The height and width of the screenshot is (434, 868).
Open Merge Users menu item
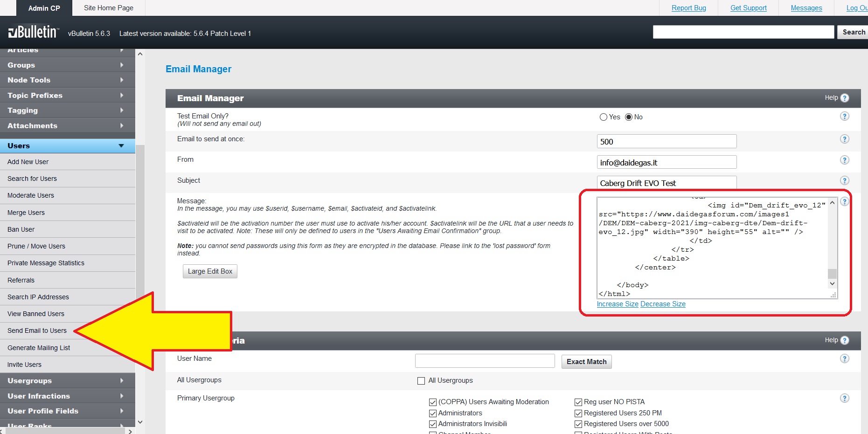click(x=68, y=213)
